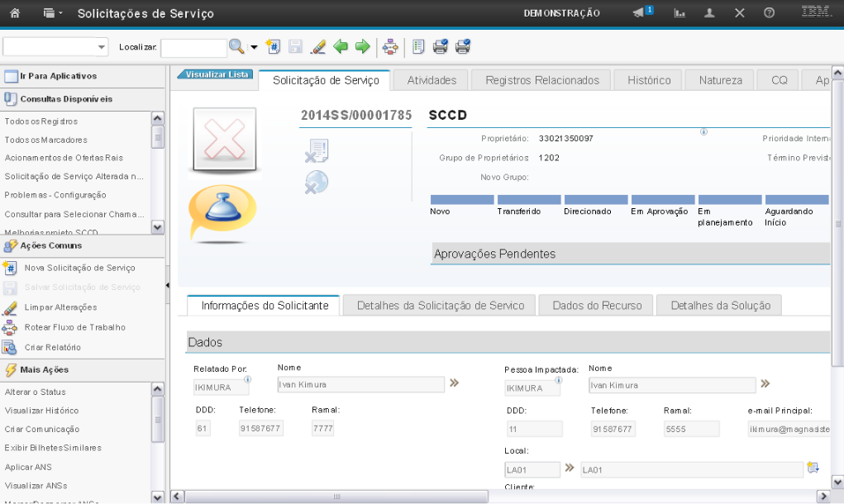Click the Home icon in top bar
844x504 pixels.
[14, 13]
